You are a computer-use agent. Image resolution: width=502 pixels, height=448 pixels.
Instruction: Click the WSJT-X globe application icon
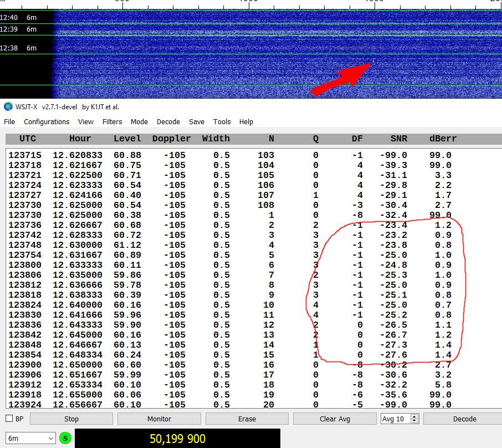click(8, 106)
